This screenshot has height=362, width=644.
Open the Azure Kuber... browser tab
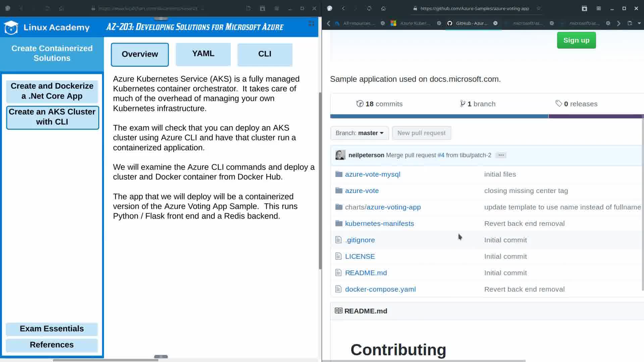tap(415, 23)
